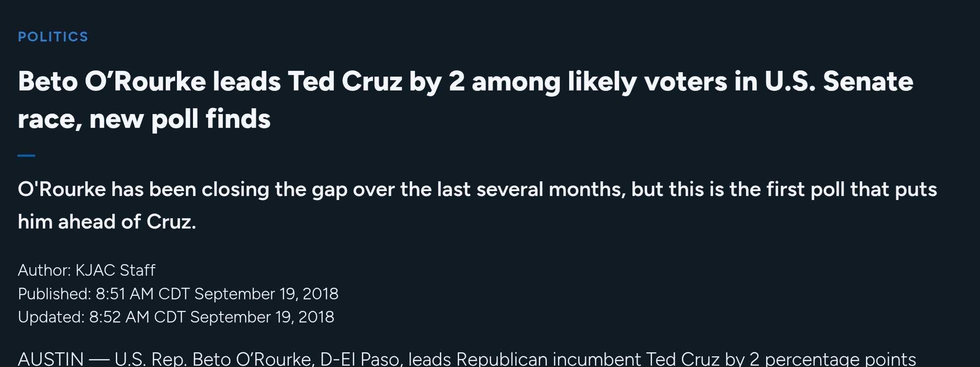Click the 'Author: KJAC Staff' byline
The height and width of the screenshot is (367, 980).
(x=86, y=270)
